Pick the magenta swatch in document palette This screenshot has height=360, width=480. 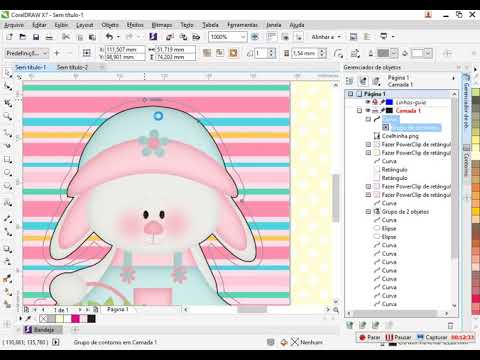pyautogui.click(x=76, y=319)
